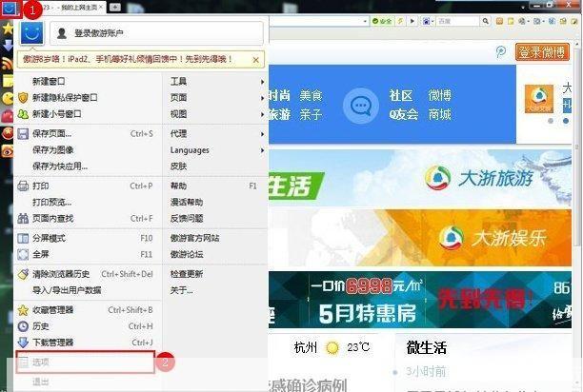This screenshot has height=392, width=583.
Task: Open a new tab with plus button
Action: click(x=115, y=7)
